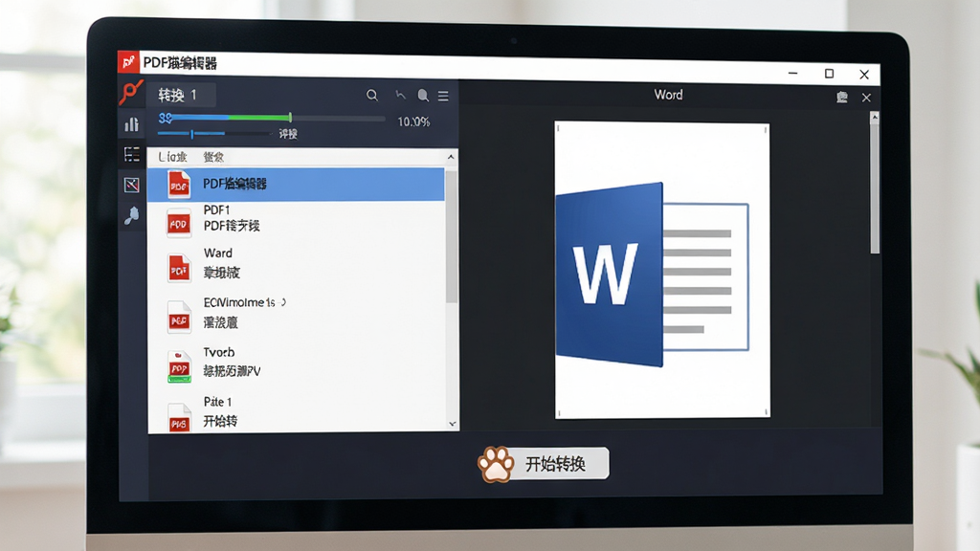Click the file list scrollbar thumb
980x551 pixels.
click(x=452, y=235)
